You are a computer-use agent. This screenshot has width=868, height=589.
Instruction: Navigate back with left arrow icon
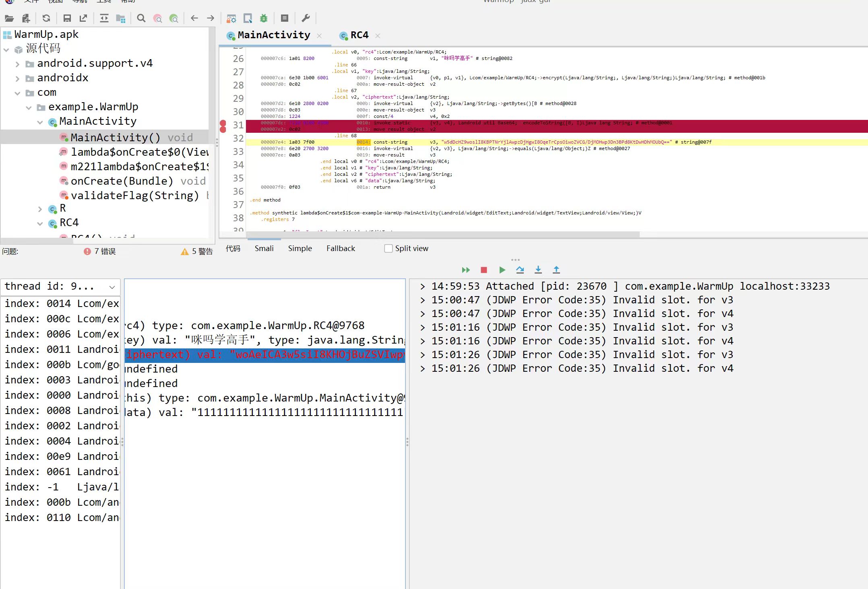(x=194, y=18)
